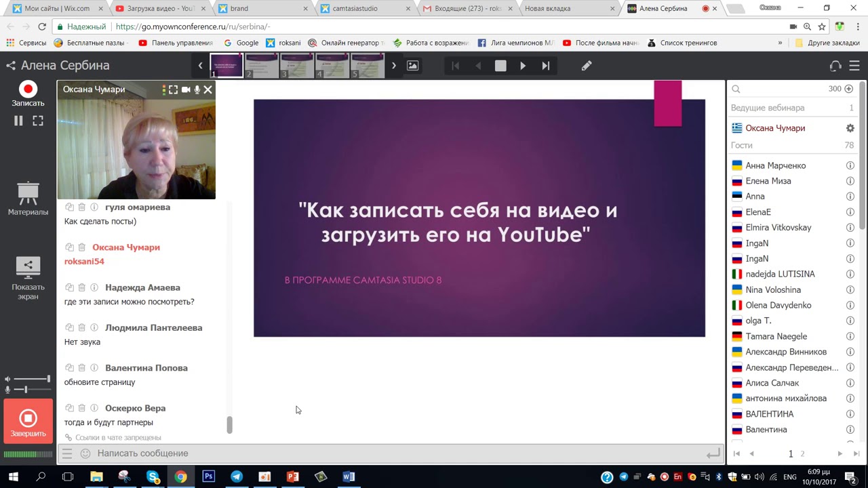The width and height of the screenshot is (868, 488).
Task: Adjust speaker volume slider
Action: (31, 379)
